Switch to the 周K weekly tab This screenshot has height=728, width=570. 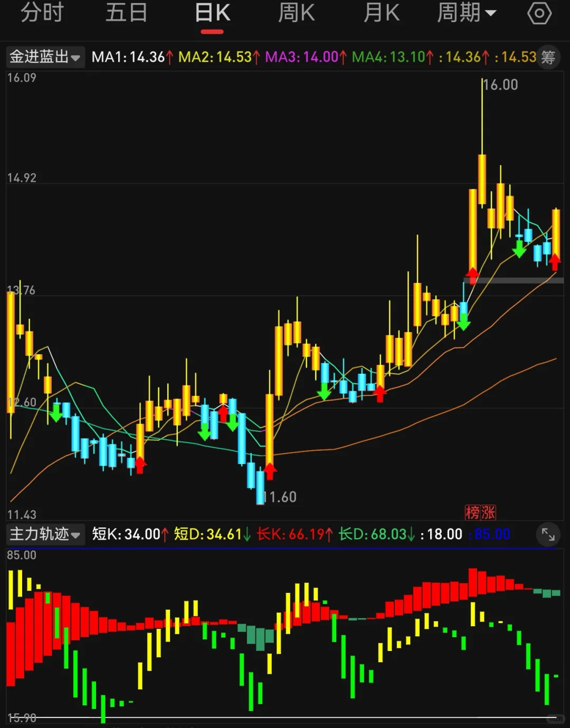point(297,13)
